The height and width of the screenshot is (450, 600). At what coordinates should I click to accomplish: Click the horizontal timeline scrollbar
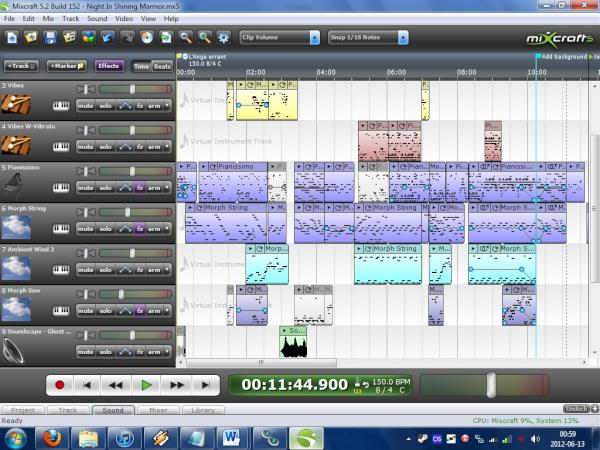(261, 362)
